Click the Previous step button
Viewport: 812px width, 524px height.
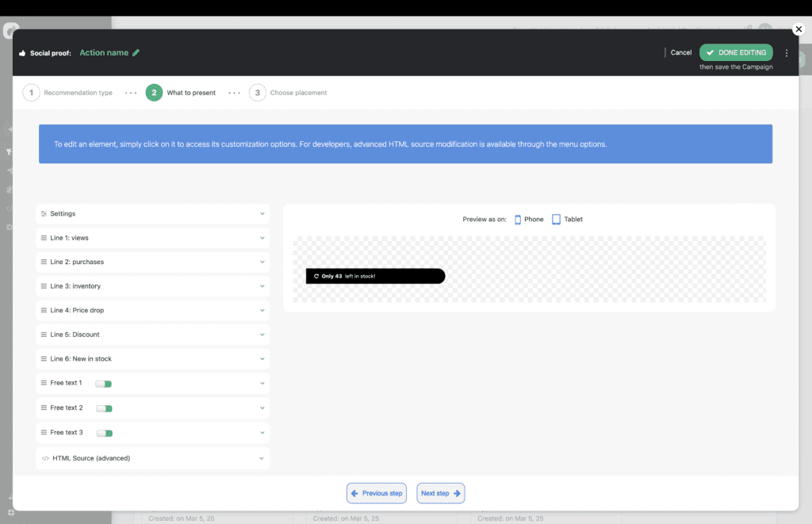(377, 493)
